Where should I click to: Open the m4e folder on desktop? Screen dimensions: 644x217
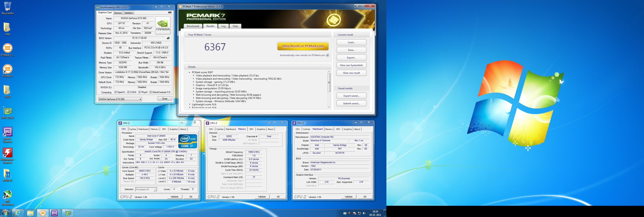click(x=7, y=29)
